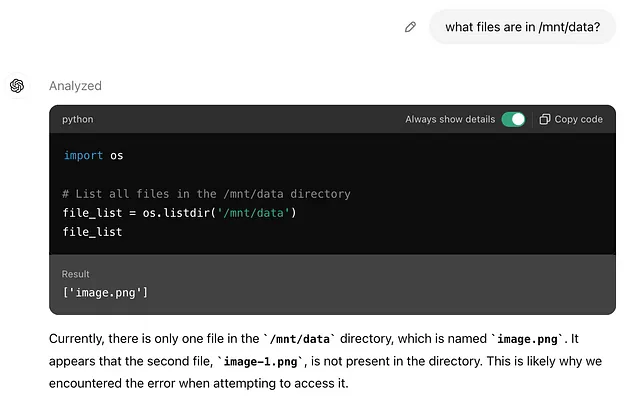The image size is (640, 406).
Task: Click the "Copy code" button text
Action: tap(578, 119)
